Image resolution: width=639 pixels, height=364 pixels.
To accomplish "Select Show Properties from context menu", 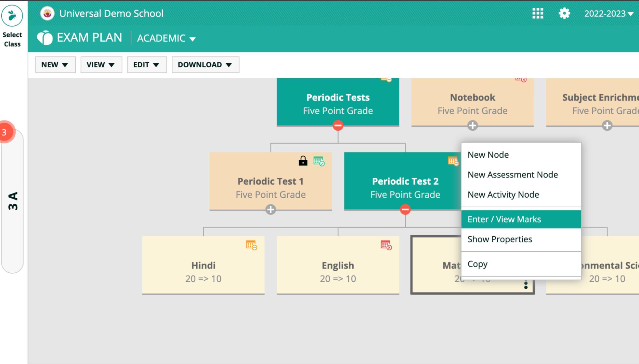I will [500, 239].
